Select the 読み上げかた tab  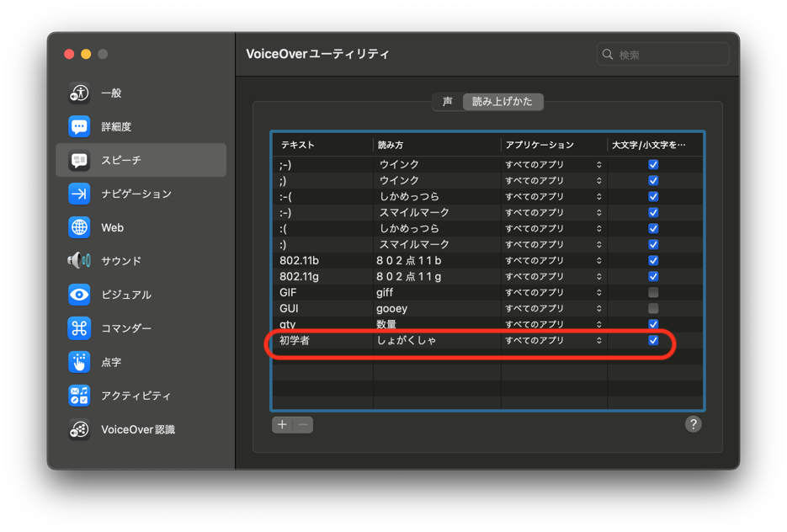click(503, 101)
